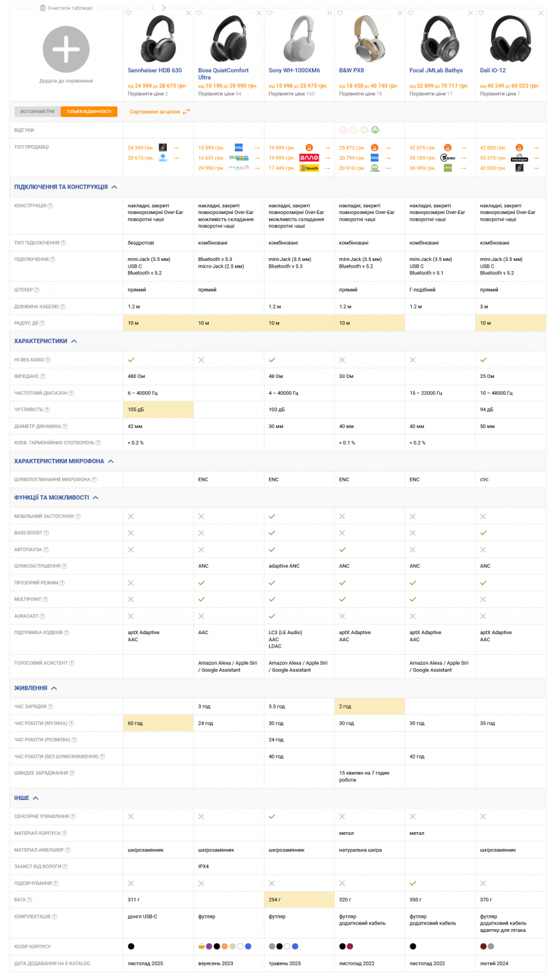Open the Dali iO-12 product page link
This screenshot has height=980, width=559.
(x=493, y=70)
